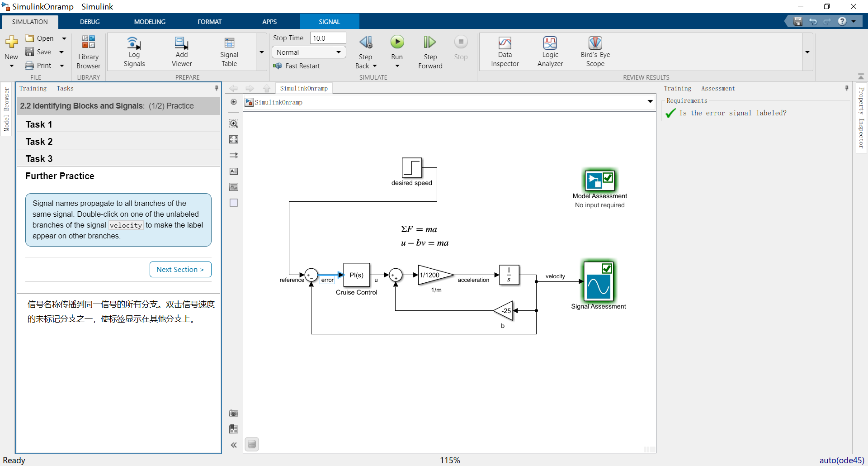Image resolution: width=868 pixels, height=466 pixels.
Task: Expand the Run dropdown arrow
Action: point(397,66)
